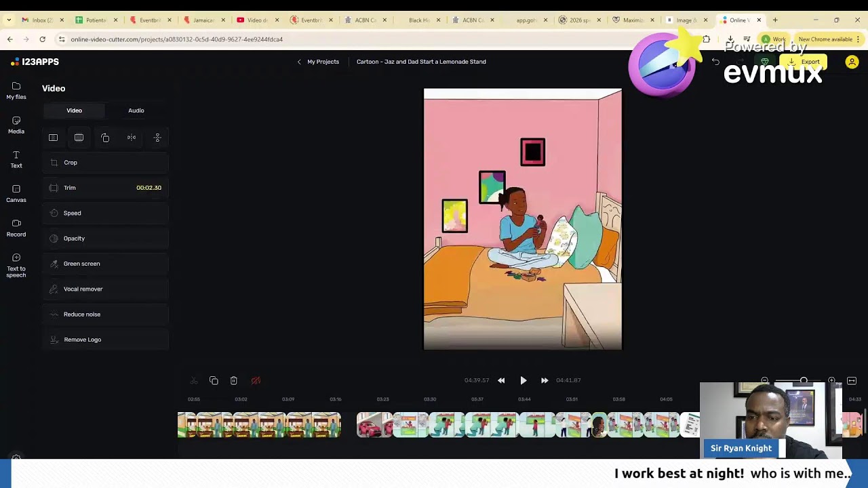The image size is (868, 488).
Task: Switch to the Jamaican browser tab
Action: 203,20
